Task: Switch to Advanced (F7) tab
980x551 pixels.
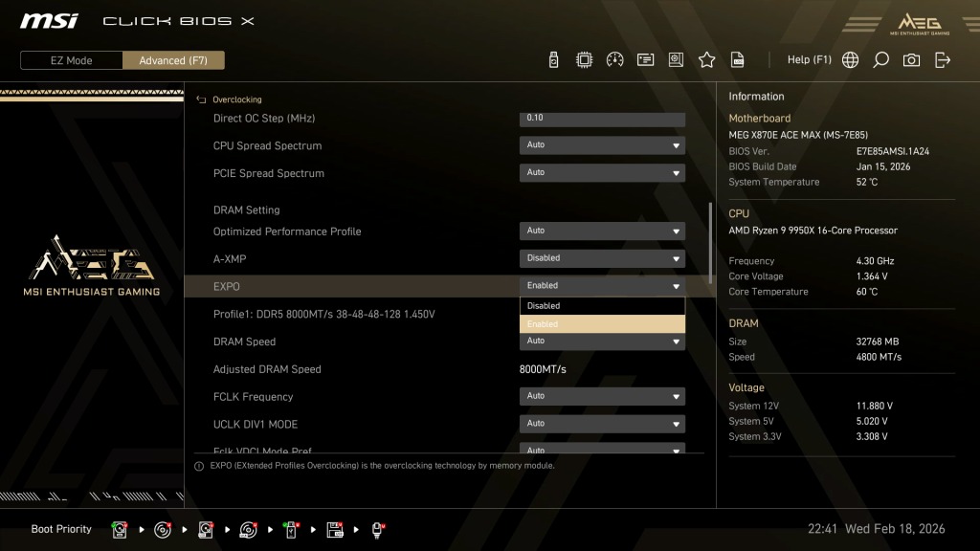Action: coord(173,60)
